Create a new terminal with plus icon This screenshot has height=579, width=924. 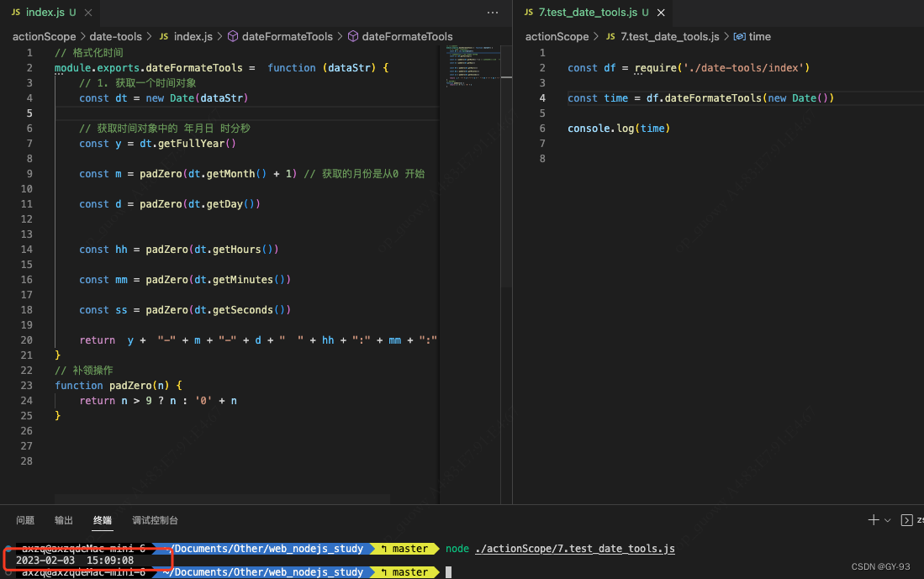[874, 519]
